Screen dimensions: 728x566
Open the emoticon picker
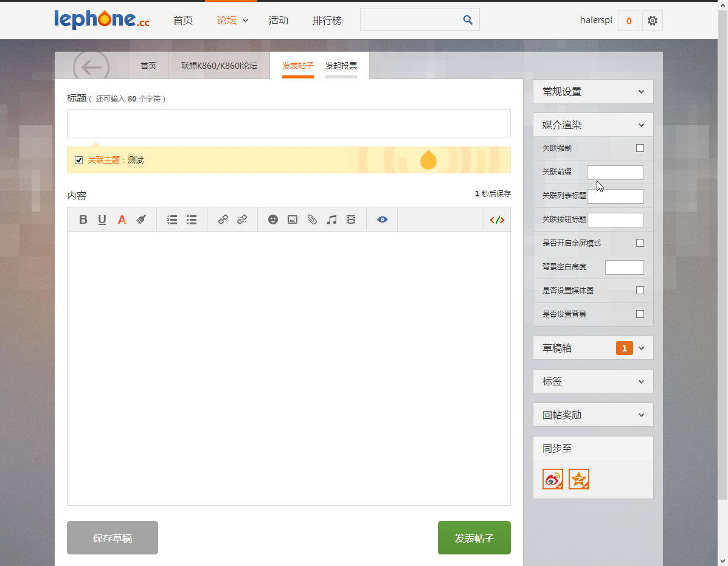coord(273,220)
